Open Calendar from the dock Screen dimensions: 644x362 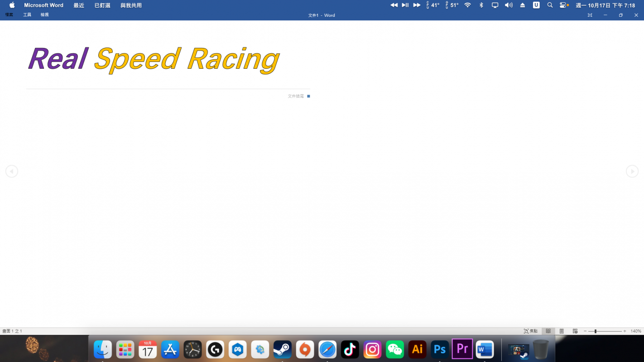tap(148, 349)
